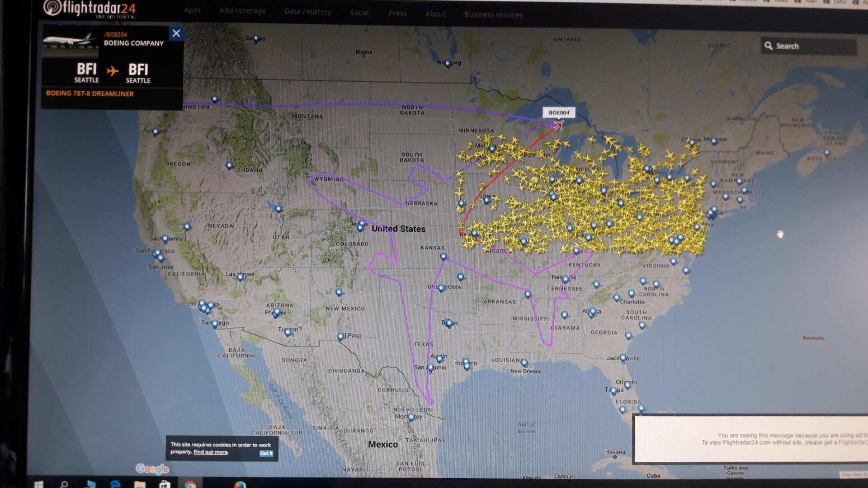Open the Social menu item
This screenshot has width=868, height=488.
click(360, 13)
